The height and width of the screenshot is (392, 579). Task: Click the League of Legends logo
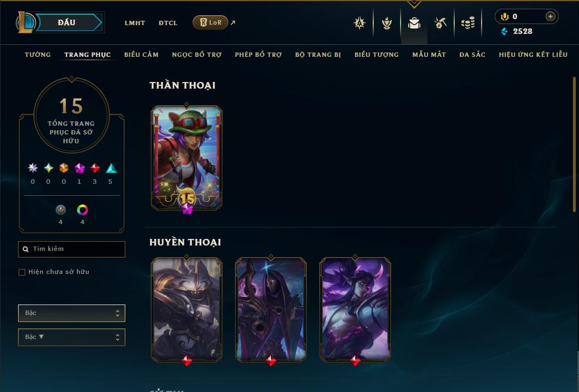pos(25,22)
